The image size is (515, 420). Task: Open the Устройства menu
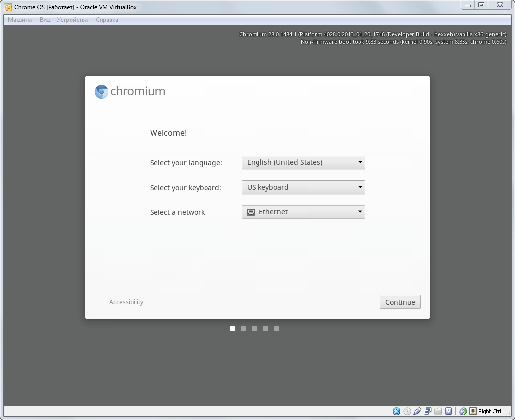pyautogui.click(x=72, y=20)
